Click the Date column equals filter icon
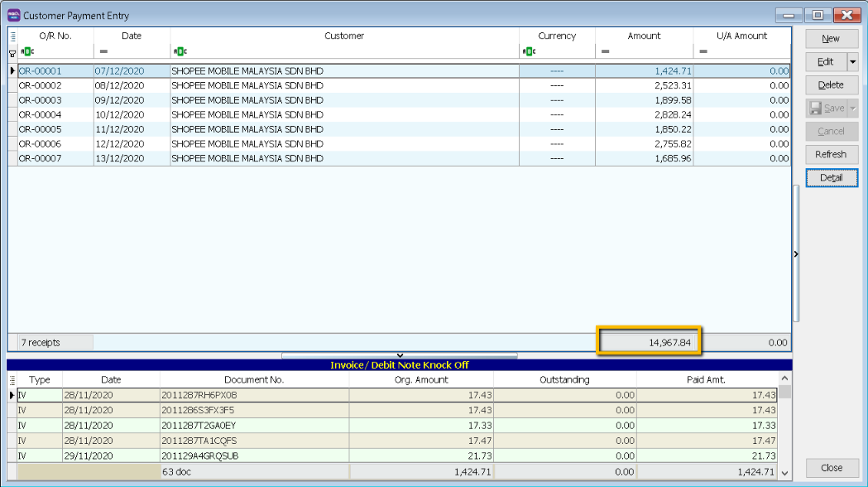 [103, 51]
